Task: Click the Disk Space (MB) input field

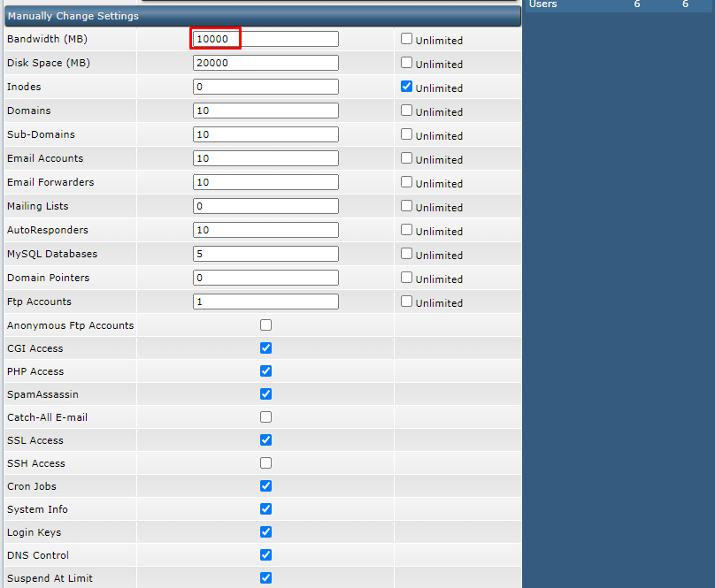Action: pyautogui.click(x=265, y=63)
